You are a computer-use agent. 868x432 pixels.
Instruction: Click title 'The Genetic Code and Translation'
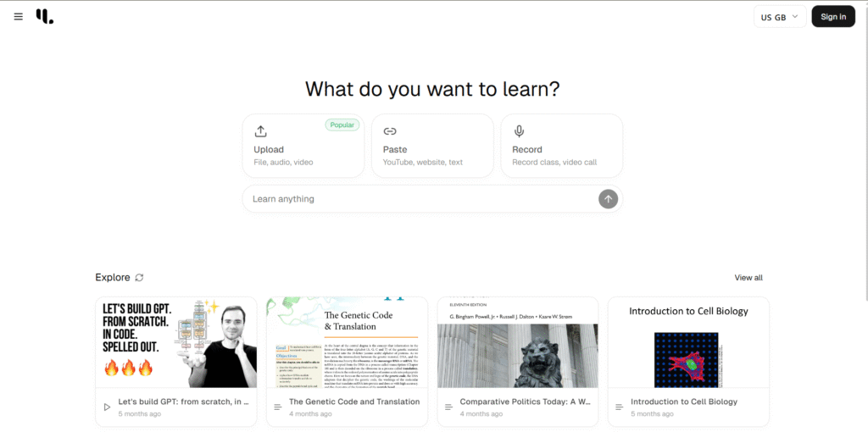tap(354, 402)
